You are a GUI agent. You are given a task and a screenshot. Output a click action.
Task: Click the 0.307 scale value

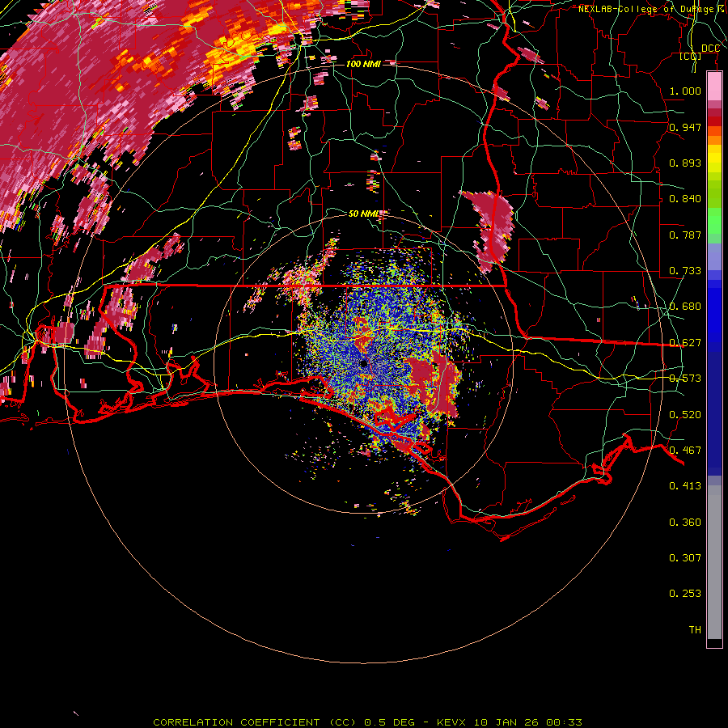(x=685, y=557)
